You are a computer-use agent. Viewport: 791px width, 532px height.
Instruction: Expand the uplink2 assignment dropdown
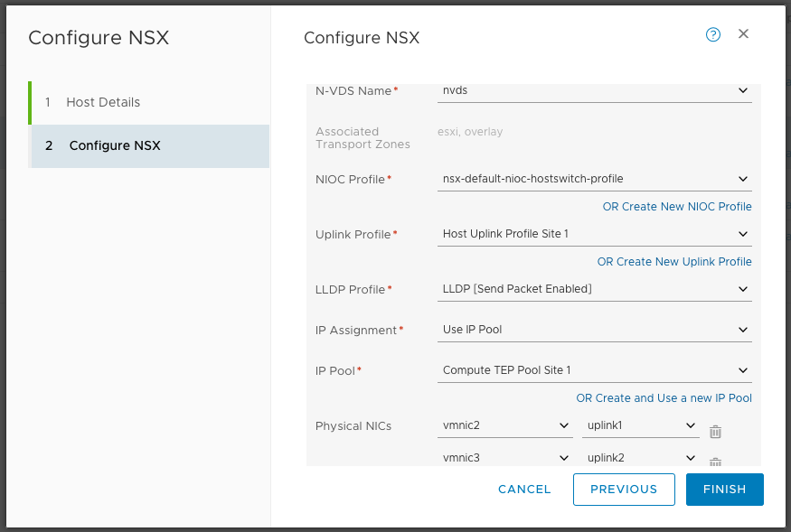641,458
